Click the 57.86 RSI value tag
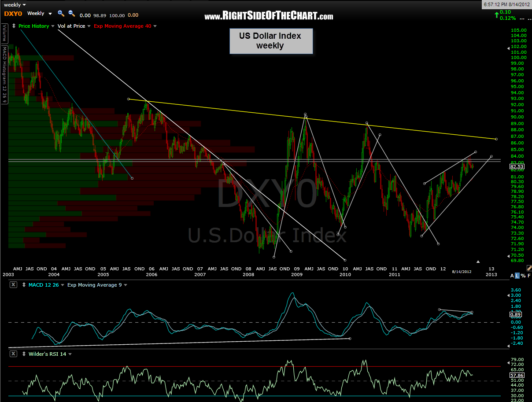This screenshot has height=402, width=532. 516,376
